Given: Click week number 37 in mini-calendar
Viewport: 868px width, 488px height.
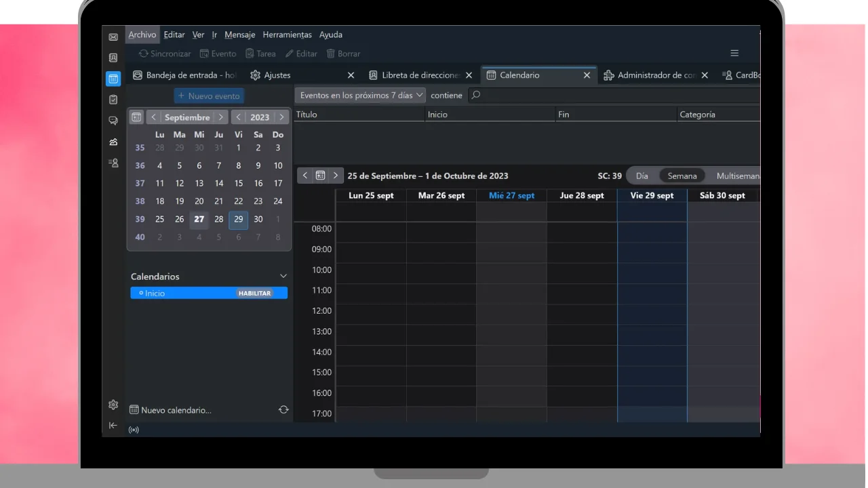Looking at the screenshot, I should (140, 183).
